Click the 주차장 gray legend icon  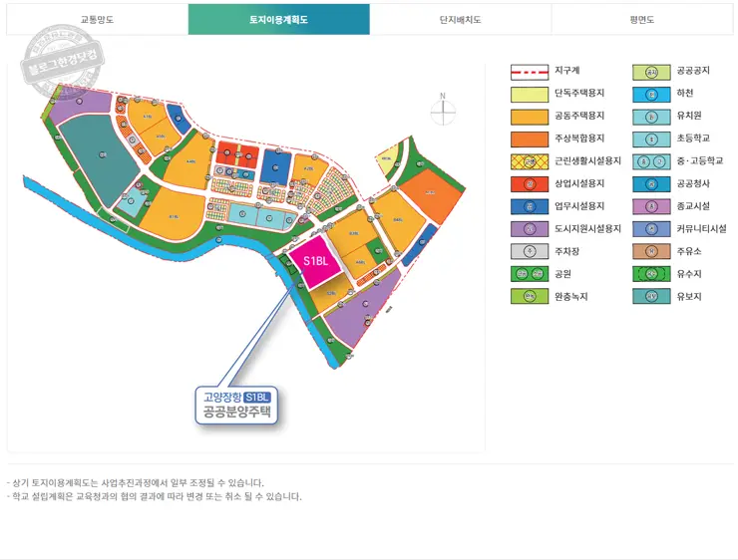(x=530, y=251)
